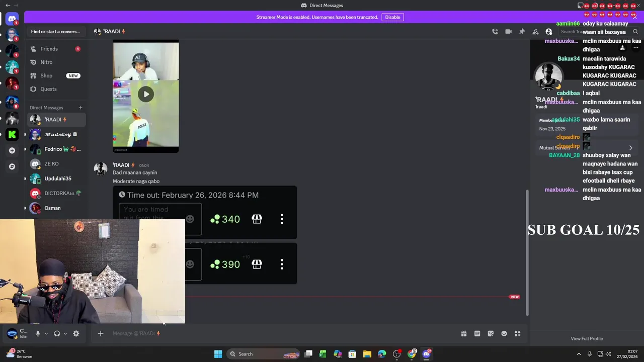Send a gift icon
644x362 pixels.
coord(463,333)
